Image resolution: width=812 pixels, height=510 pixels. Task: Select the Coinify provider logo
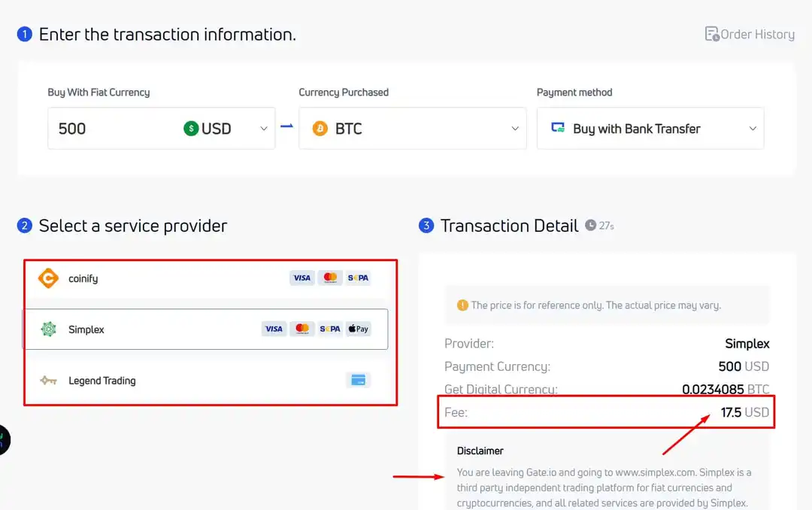click(x=49, y=278)
